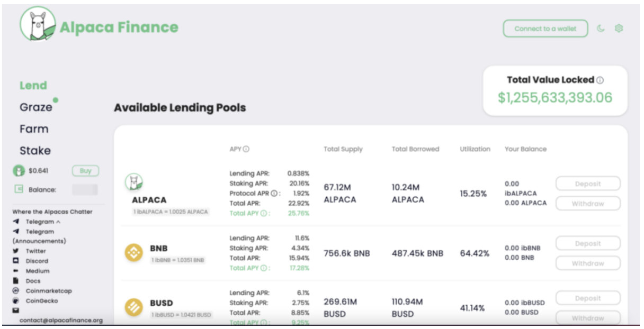Click Deposit in the BNB row
The width and height of the screenshot is (644, 329).
[588, 244]
